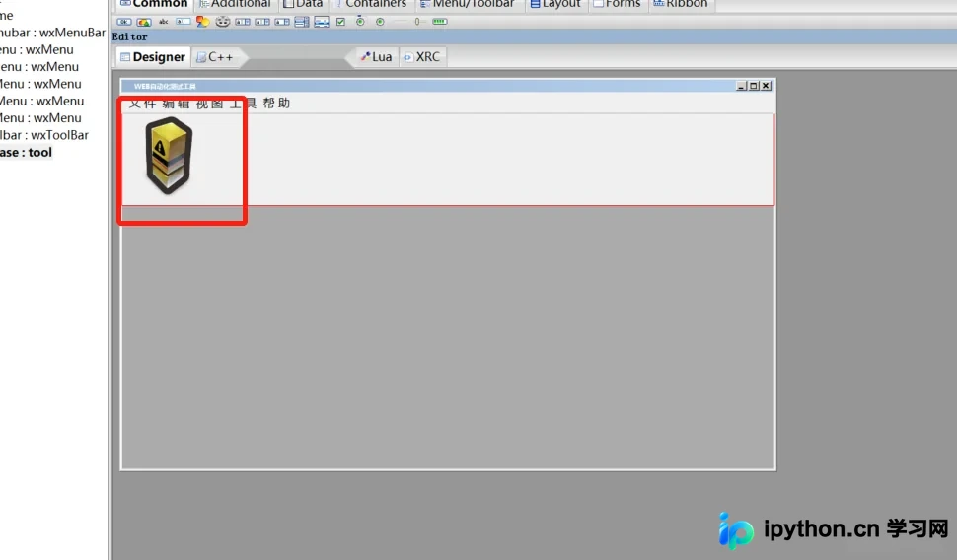Viewport: 957px width, 560px height.
Task: Pick the wxTextCtrl text box component
Action: (x=184, y=22)
